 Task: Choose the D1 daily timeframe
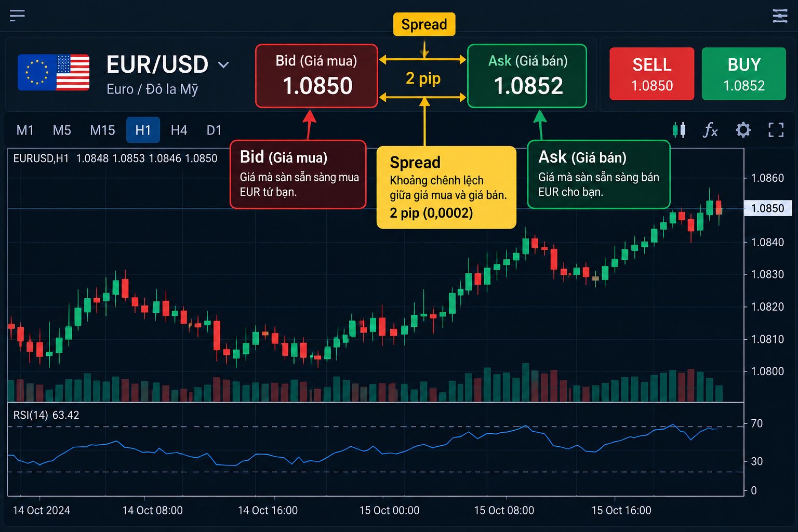click(x=214, y=130)
